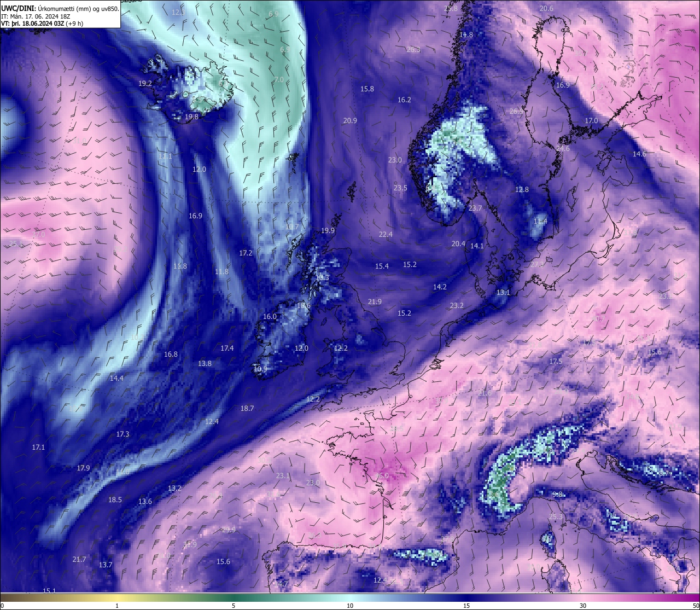The width and height of the screenshot is (700, 610).
Task: Click the 12.8 value over Sweden
Action: (x=522, y=189)
